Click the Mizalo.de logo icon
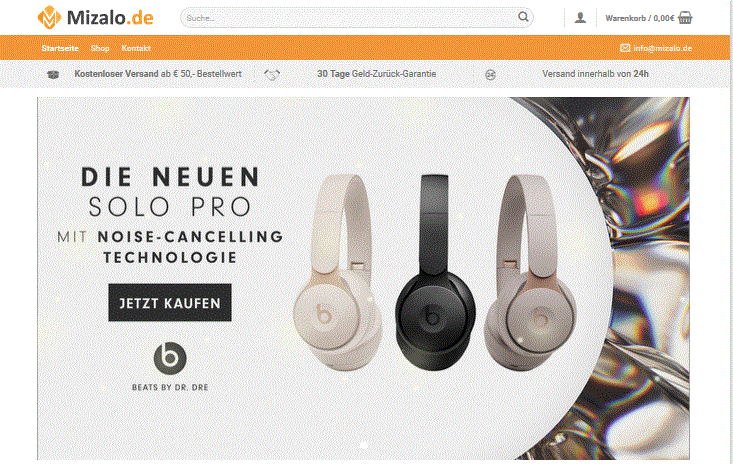 point(50,18)
